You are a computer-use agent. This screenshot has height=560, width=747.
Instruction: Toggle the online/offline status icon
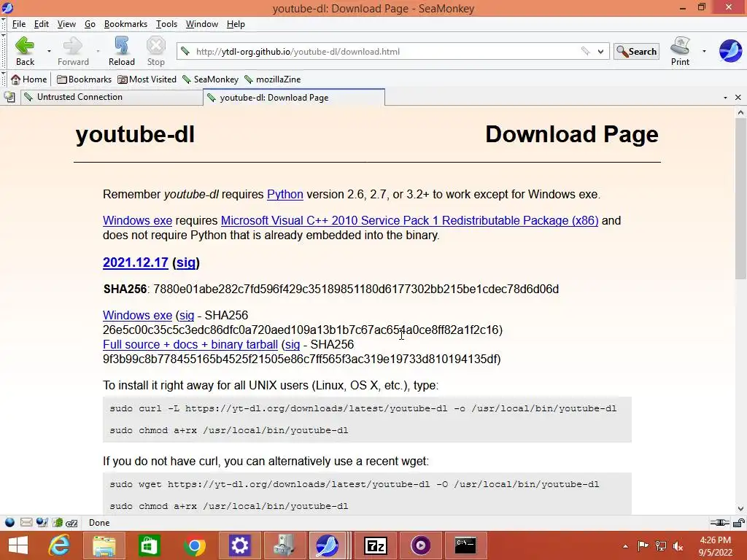719,522
